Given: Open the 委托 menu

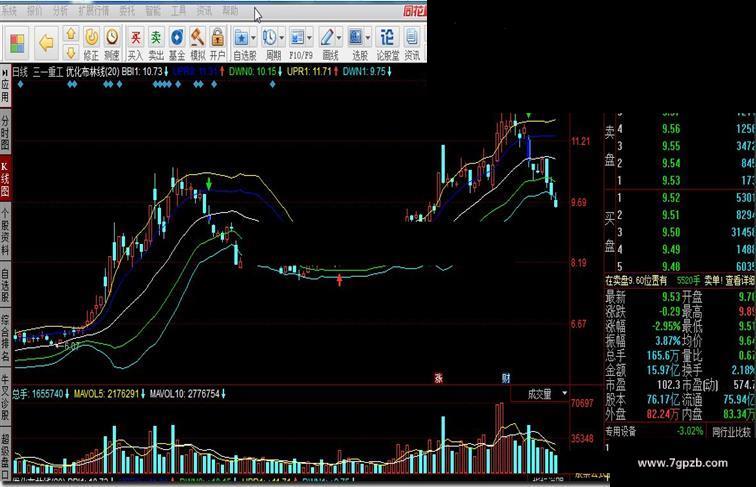Looking at the screenshot, I should tap(127, 11).
